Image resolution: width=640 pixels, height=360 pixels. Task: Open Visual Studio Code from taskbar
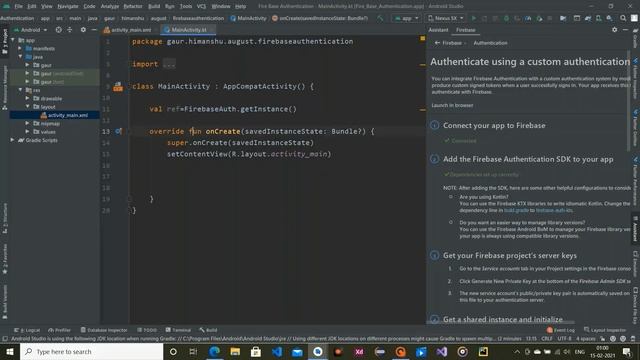click(277, 351)
